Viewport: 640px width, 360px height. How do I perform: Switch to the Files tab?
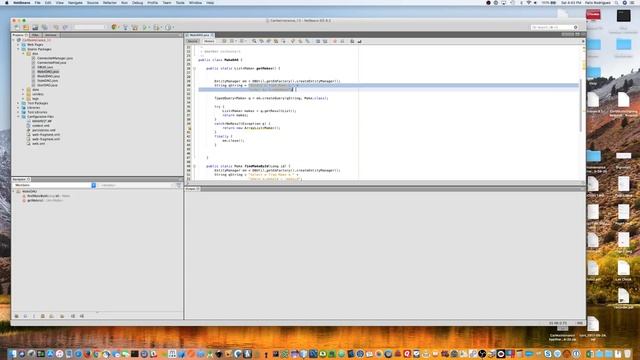[x=36, y=35]
